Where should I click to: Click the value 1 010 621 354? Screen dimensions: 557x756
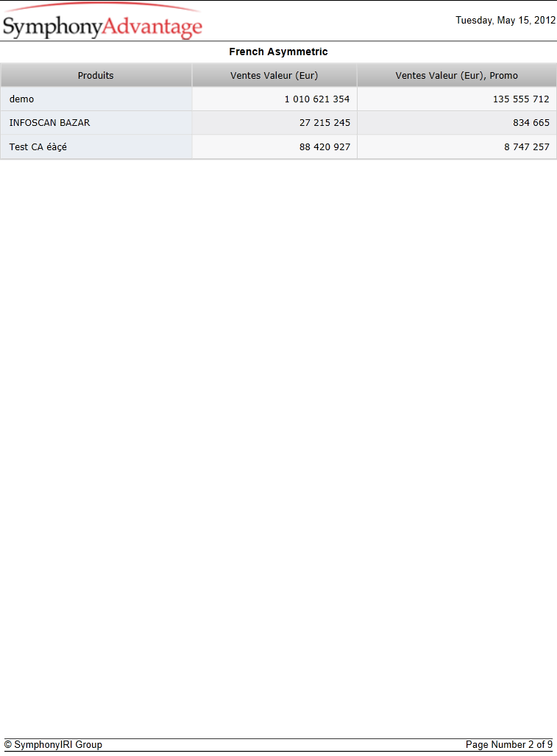317,99
